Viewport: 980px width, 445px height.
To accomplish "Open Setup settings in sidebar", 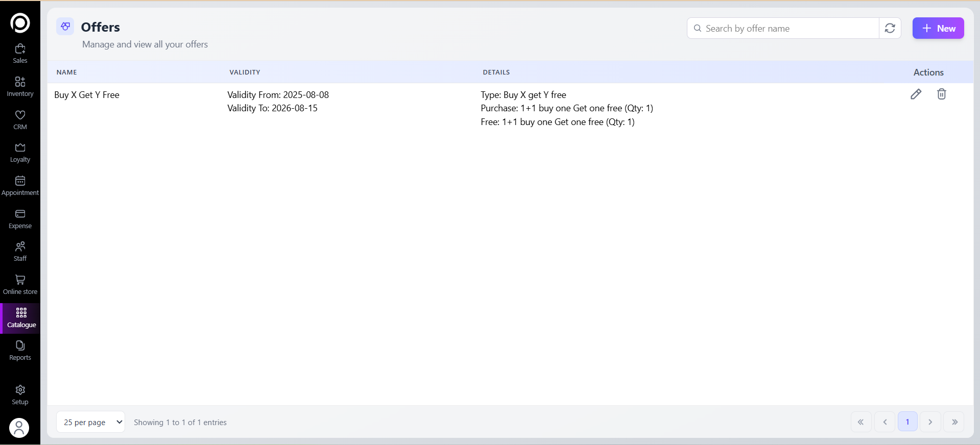I will click(20, 395).
